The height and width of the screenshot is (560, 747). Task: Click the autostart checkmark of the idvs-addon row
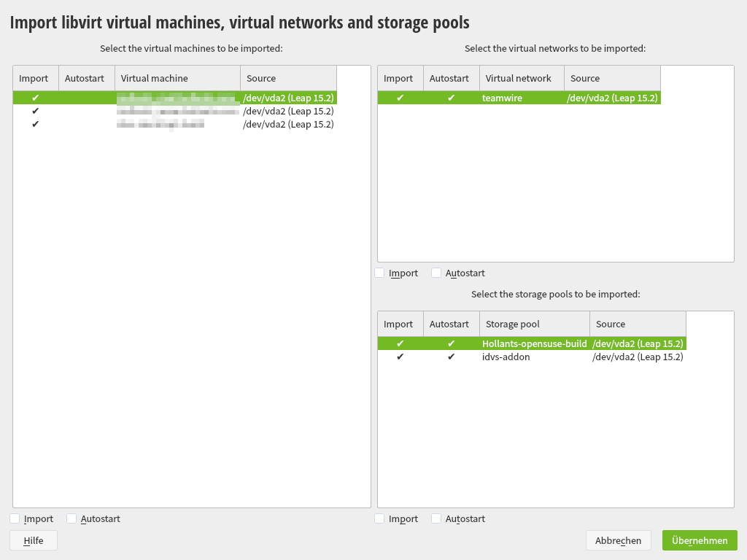(x=451, y=357)
